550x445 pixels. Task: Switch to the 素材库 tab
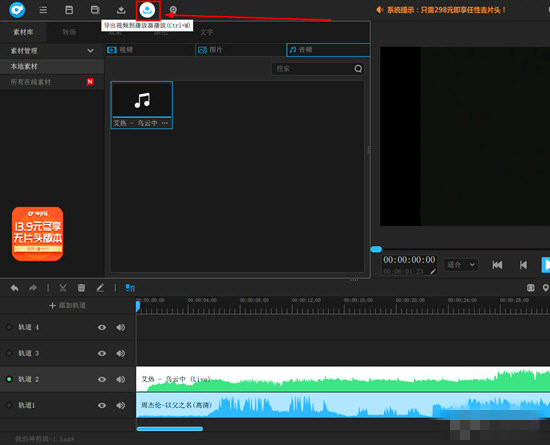coord(23,32)
